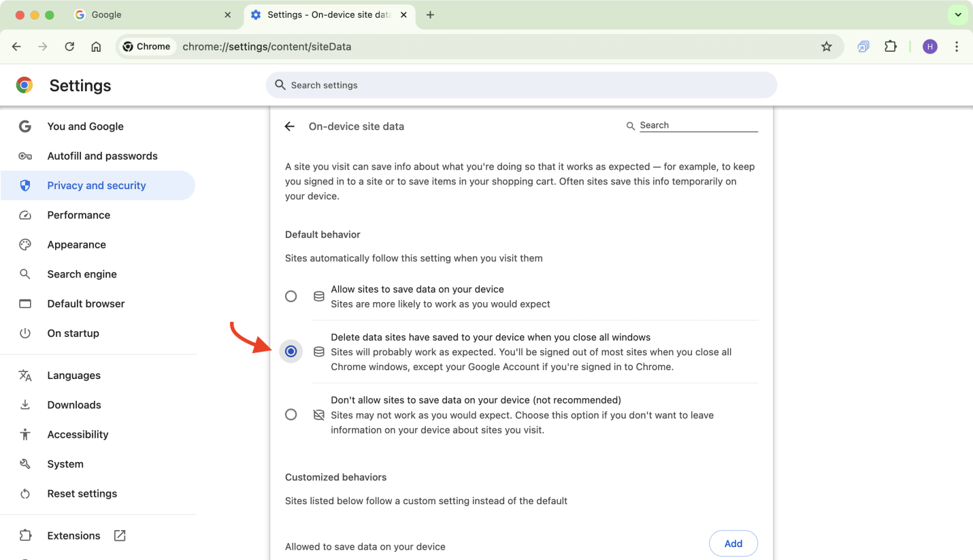
Task: Open the Extensions puzzle icon in toolbar
Action: pos(890,47)
